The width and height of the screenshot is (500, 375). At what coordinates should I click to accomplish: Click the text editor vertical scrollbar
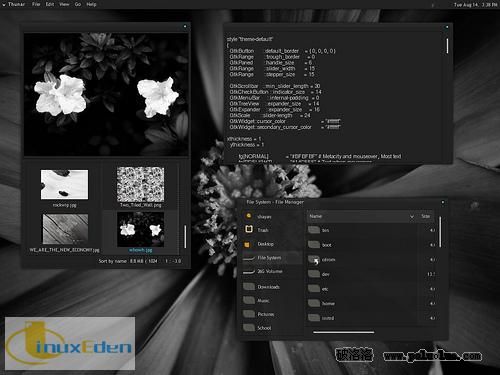[447, 46]
